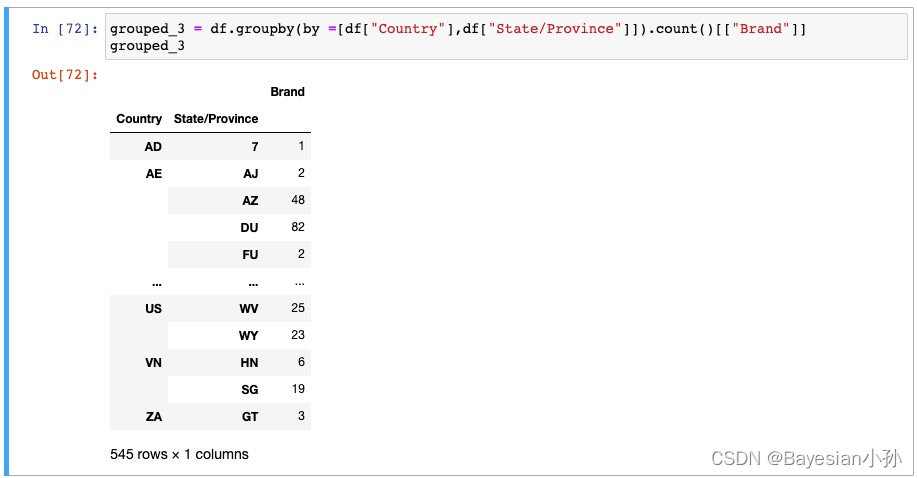
Task: Click the State/Province index header
Action: pos(216,119)
